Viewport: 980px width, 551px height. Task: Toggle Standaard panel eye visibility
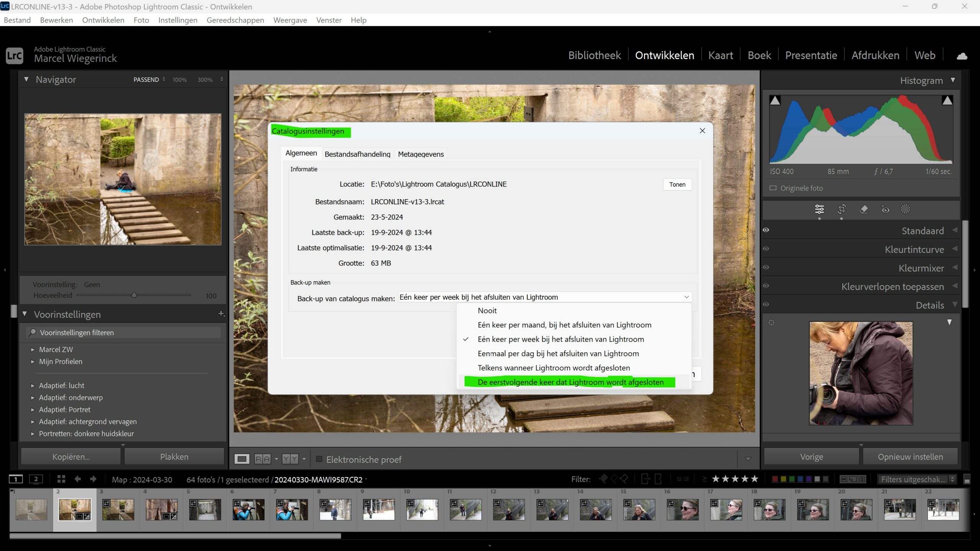(766, 230)
